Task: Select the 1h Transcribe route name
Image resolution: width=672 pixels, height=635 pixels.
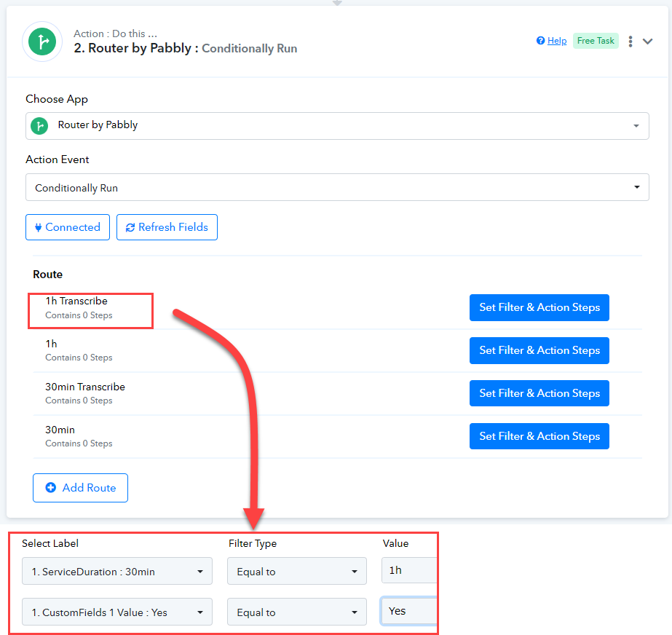Action: click(x=76, y=301)
